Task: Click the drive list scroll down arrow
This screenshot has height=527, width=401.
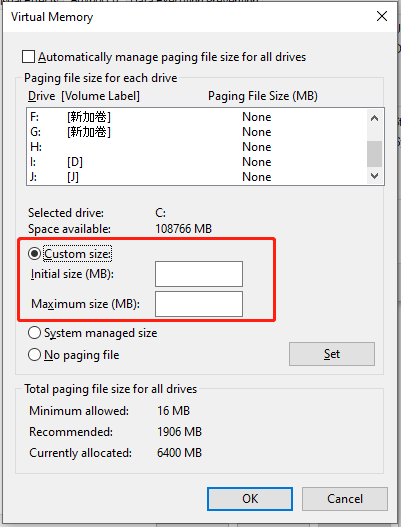Action: coord(374,176)
